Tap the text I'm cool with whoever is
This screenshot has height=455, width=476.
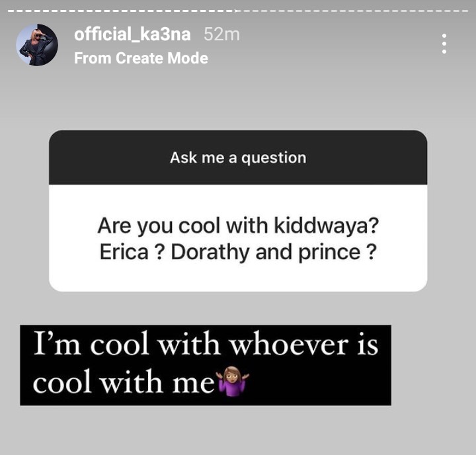[x=206, y=343]
